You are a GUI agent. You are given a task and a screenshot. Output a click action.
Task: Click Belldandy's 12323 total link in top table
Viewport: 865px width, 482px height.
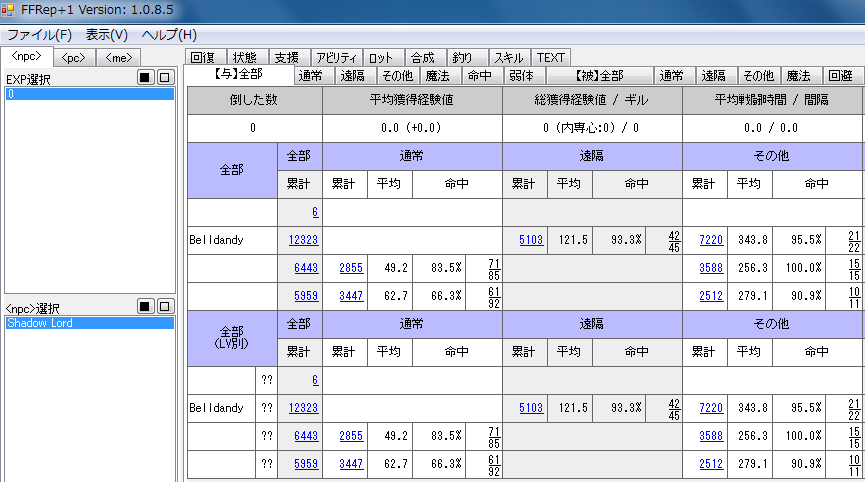(302, 240)
